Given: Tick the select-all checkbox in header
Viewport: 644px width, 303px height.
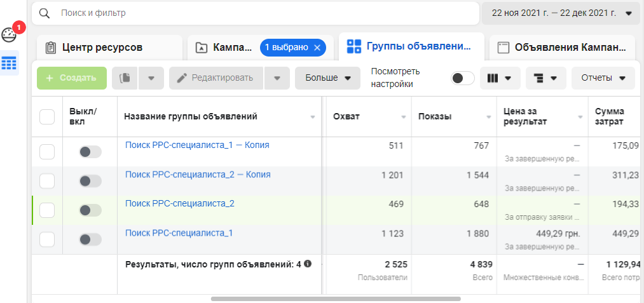Looking at the screenshot, I should pos(47,117).
